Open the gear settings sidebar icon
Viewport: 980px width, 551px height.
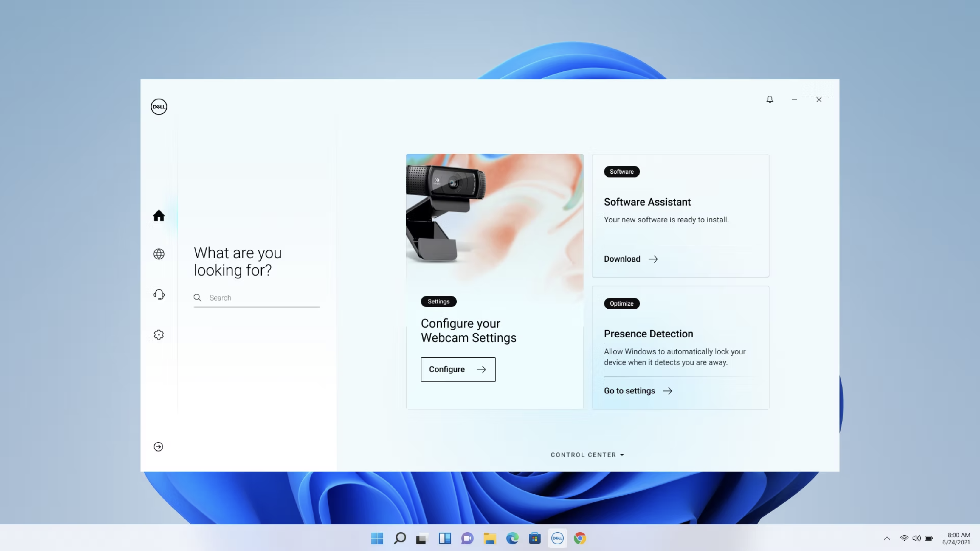(159, 335)
